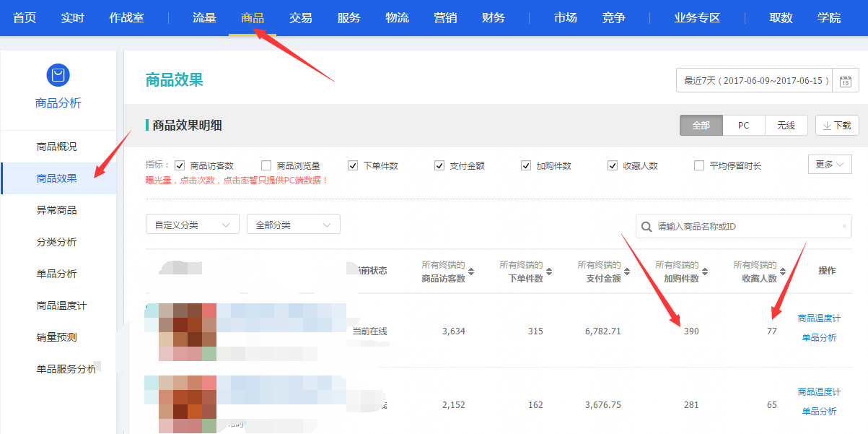Sort by 加购件数 column arrows
Image resolution: width=868 pixels, height=434 pixels.
705,272
